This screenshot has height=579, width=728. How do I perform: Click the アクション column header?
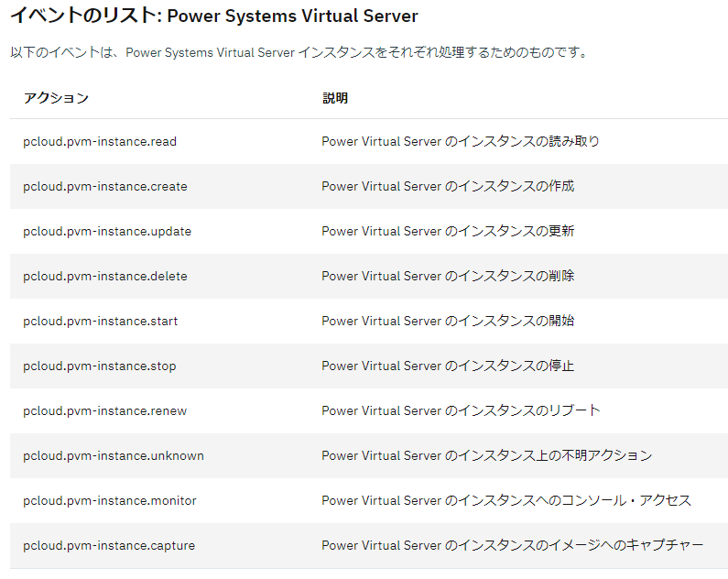(56, 98)
